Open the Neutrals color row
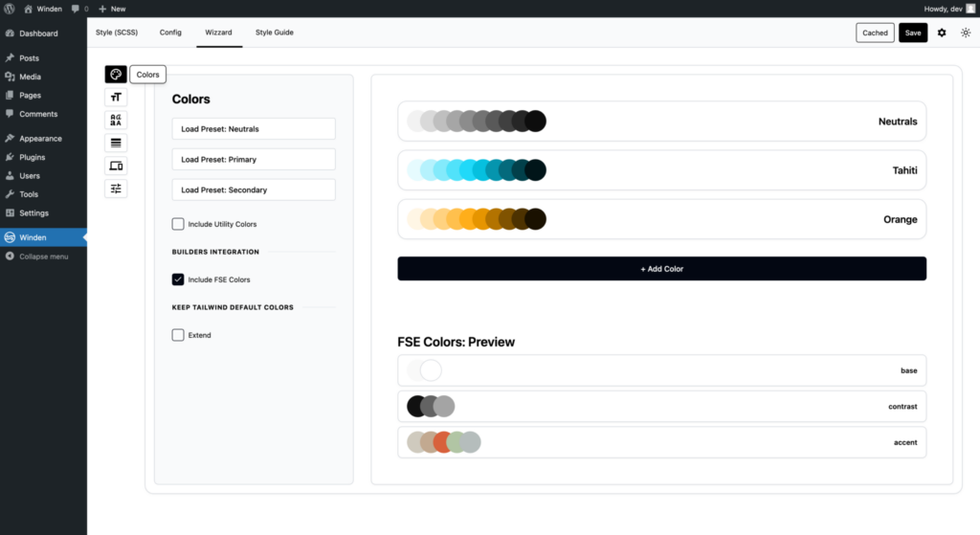980x535 pixels. click(662, 122)
